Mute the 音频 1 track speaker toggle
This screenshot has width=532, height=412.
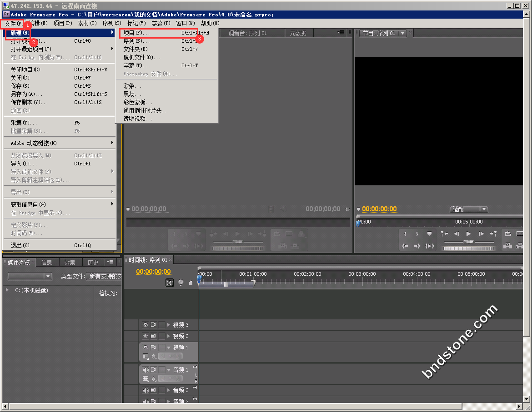tap(146, 370)
